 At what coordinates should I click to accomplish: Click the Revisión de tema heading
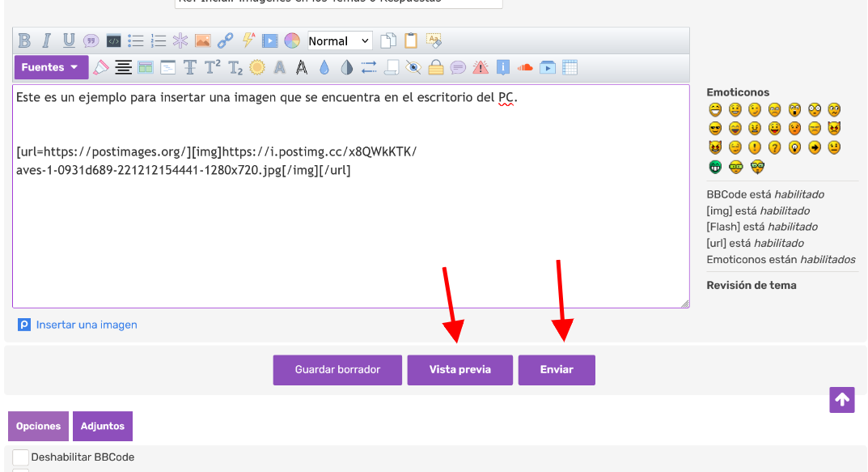752,285
